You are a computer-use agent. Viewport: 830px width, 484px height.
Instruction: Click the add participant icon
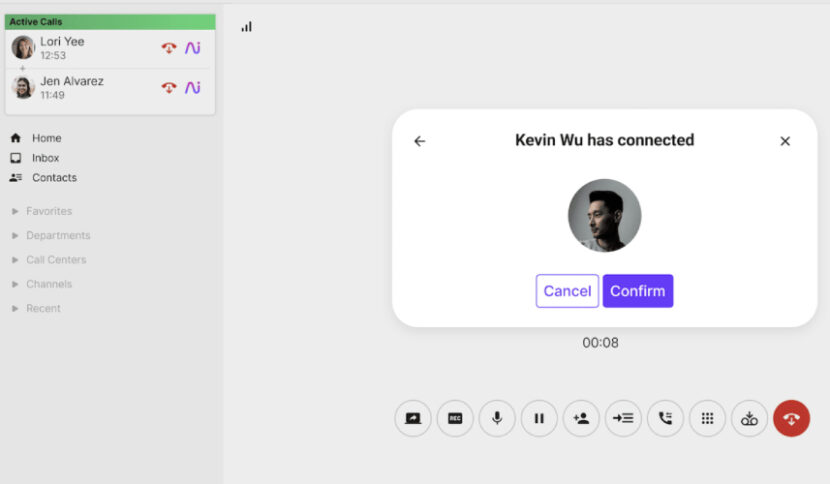click(x=581, y=418)
